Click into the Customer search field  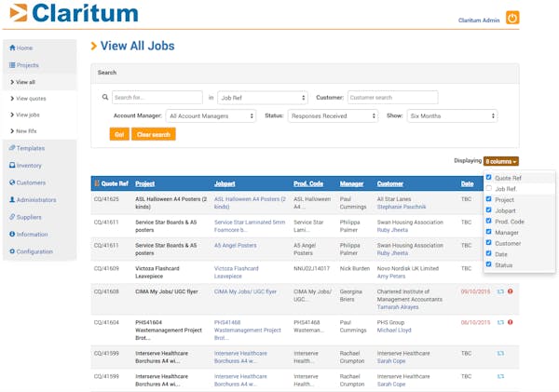pyautogui.click(x=393, y=97)
